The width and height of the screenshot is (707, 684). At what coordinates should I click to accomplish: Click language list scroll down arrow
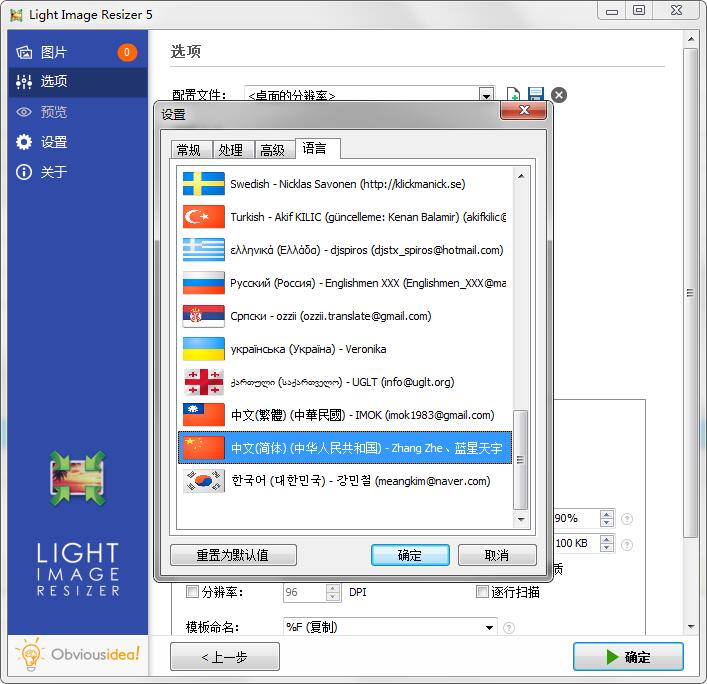521,519
